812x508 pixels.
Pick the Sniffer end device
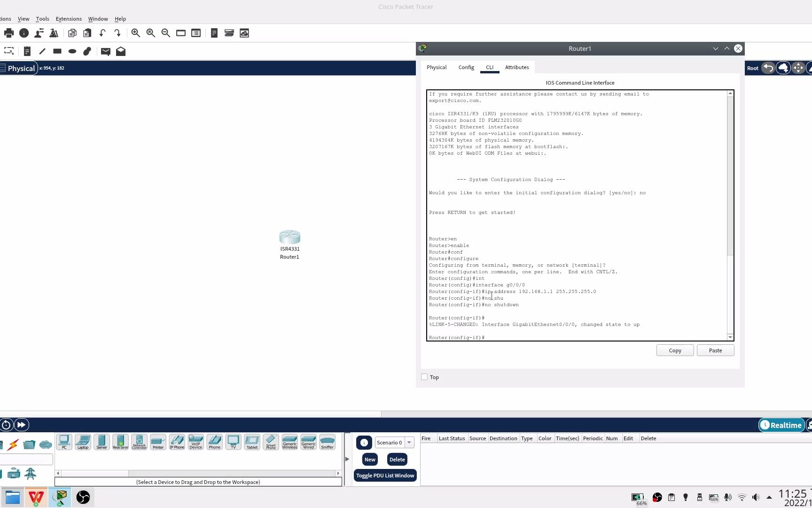coord(328,442)
